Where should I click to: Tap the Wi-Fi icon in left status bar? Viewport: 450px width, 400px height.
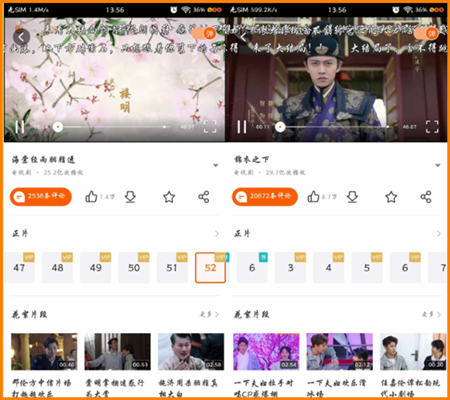[x=186, y=10]
